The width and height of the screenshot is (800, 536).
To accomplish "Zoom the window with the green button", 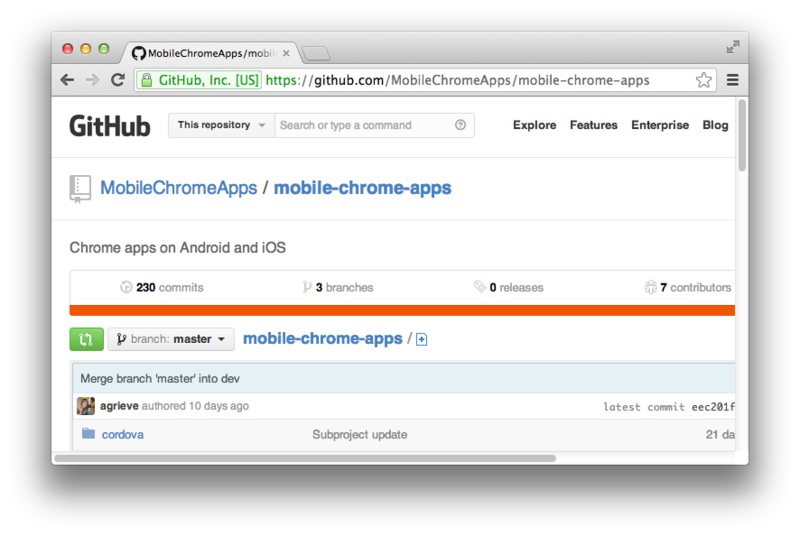I will [x=104, y=48].
